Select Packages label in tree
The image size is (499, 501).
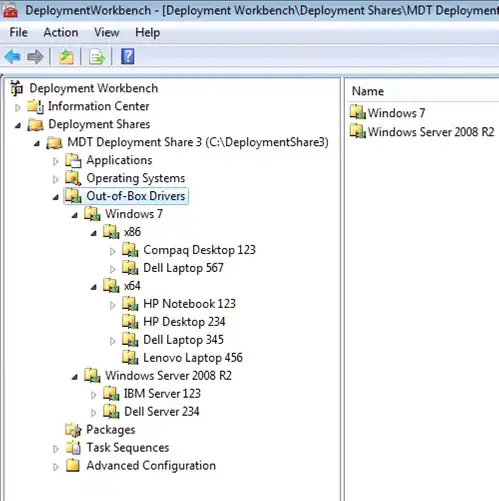click(111, 430)
